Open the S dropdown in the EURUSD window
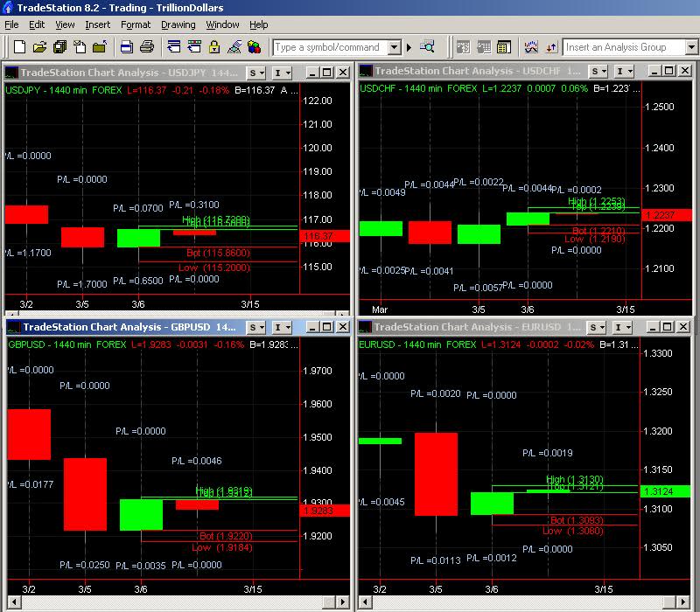Image resolution: width=700 pixels, height=612 pixels. click(598, 327)
